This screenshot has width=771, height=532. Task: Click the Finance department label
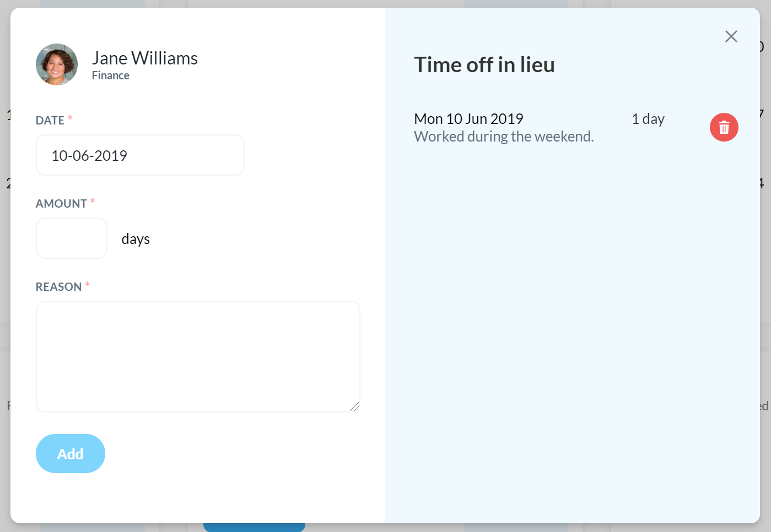(111, 75)
